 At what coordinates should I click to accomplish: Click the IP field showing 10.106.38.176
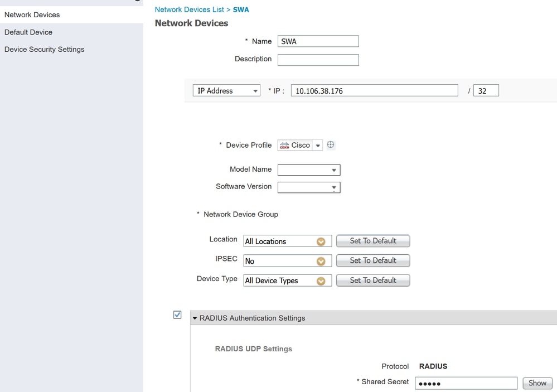pos(375,91)
